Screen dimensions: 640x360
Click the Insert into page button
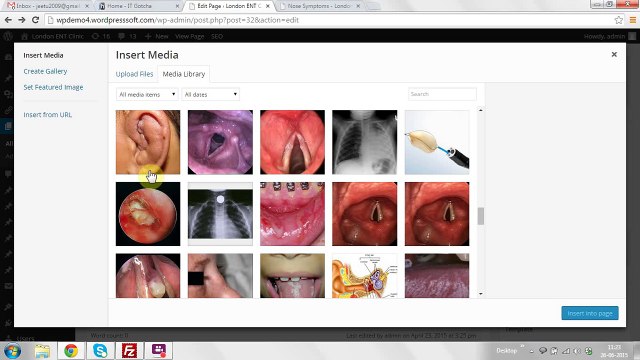point(590,313)
